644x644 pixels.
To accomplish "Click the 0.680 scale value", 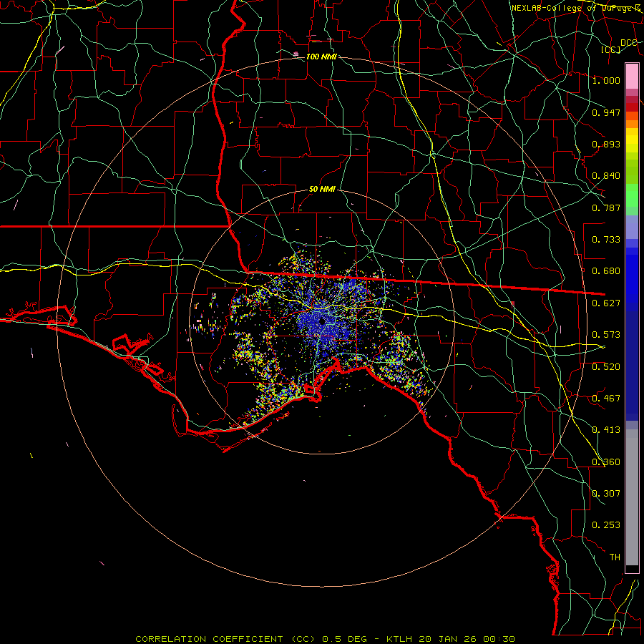I will click(x=606, y=271).
